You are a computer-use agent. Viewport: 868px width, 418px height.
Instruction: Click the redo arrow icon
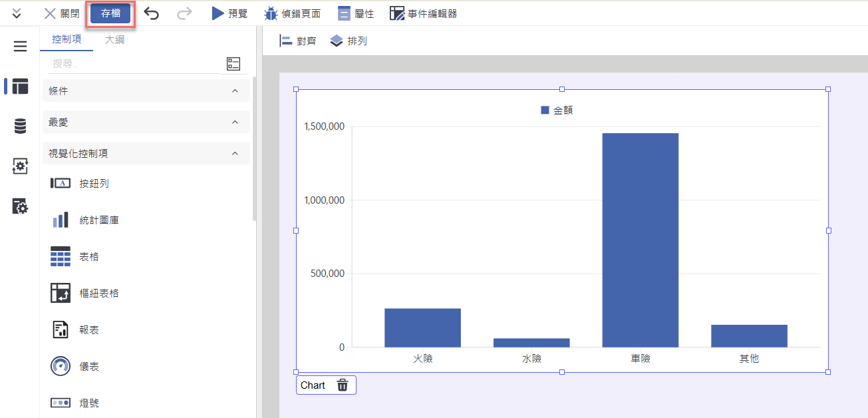[184, 13]
